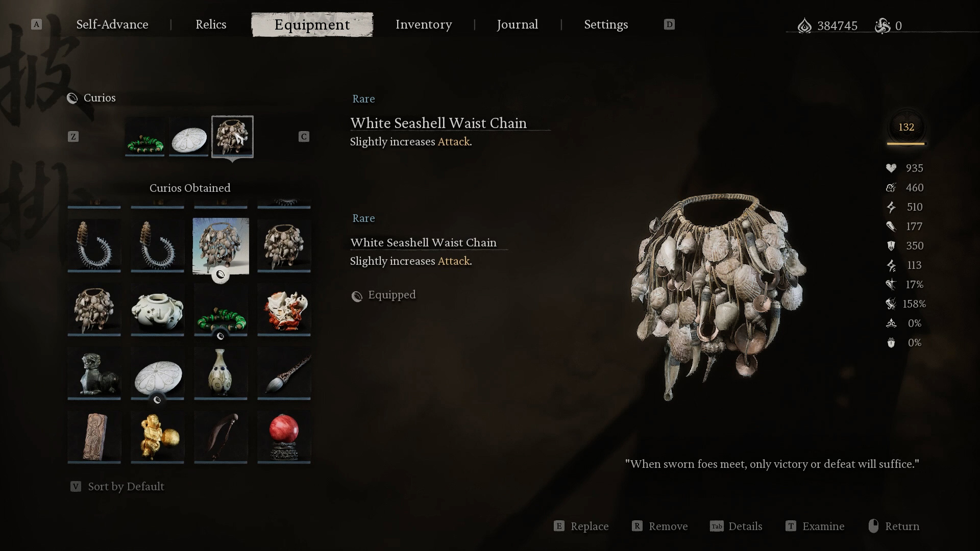This screenshot has height=551, width=980.
Task: Select the white celadon jar curio
Action: point(157,310)
